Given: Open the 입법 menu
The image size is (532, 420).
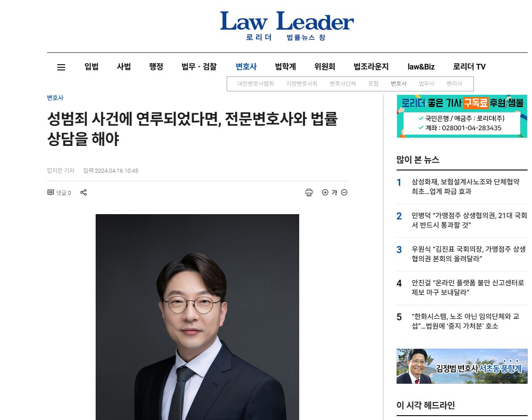Looking at the screenshot, I should [x=91, y=67].
